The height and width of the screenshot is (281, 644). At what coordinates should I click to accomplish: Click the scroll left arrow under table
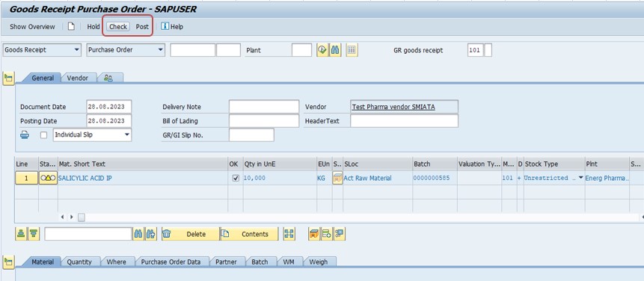[x=63, y=217]
